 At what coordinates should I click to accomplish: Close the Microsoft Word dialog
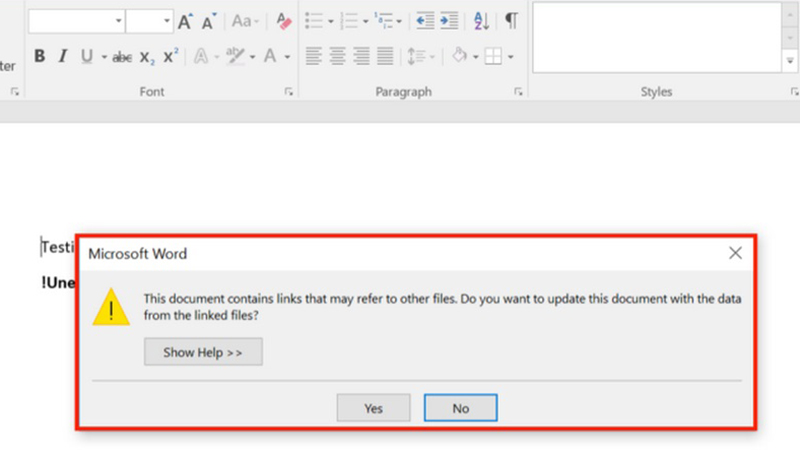click(x=735, y=253)
